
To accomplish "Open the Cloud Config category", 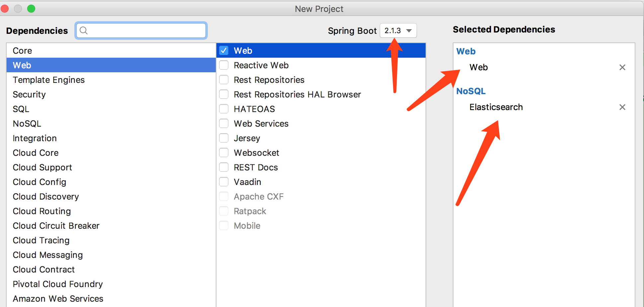I will pyautogui.click(x=111, y=182).
